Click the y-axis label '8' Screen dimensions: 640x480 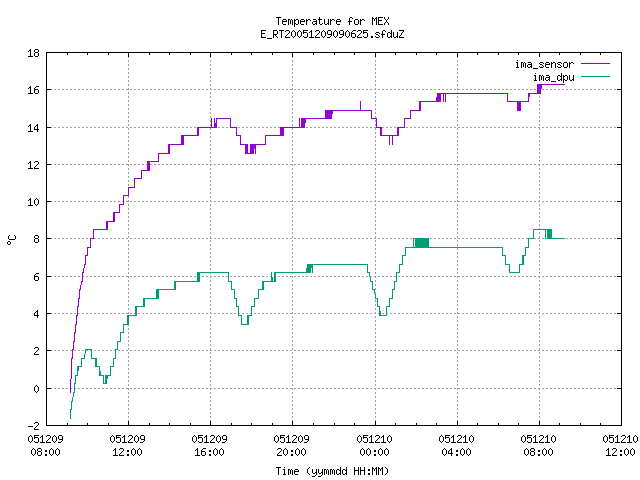click(x=36, y=239)
